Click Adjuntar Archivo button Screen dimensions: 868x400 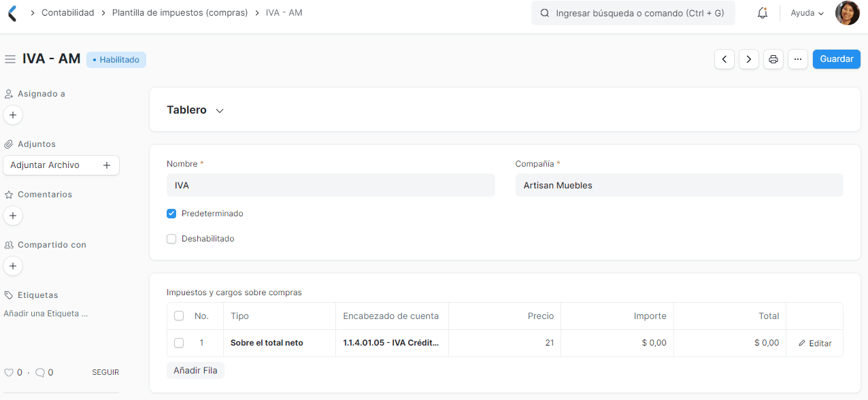(61, 165)
